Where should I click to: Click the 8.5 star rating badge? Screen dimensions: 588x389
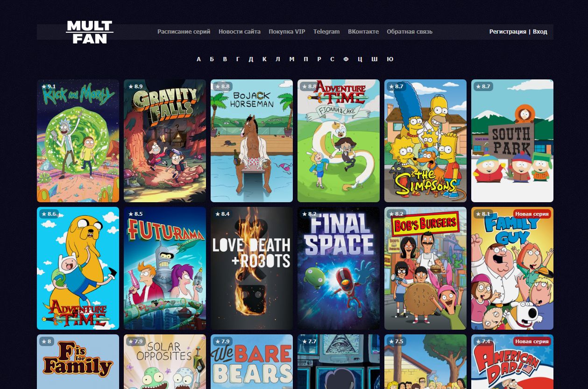(x=135, y=214)
